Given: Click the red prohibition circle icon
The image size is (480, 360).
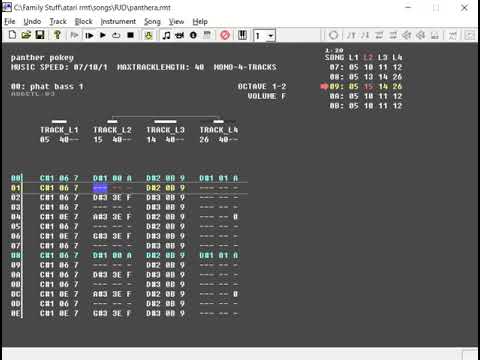Looking at the screenshot, I should point(225,35).
